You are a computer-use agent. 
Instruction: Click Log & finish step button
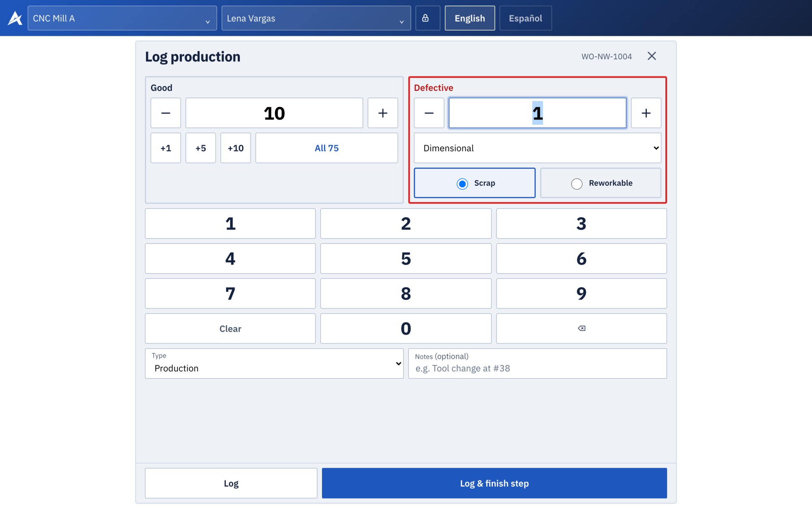click(x=494, y=483)
